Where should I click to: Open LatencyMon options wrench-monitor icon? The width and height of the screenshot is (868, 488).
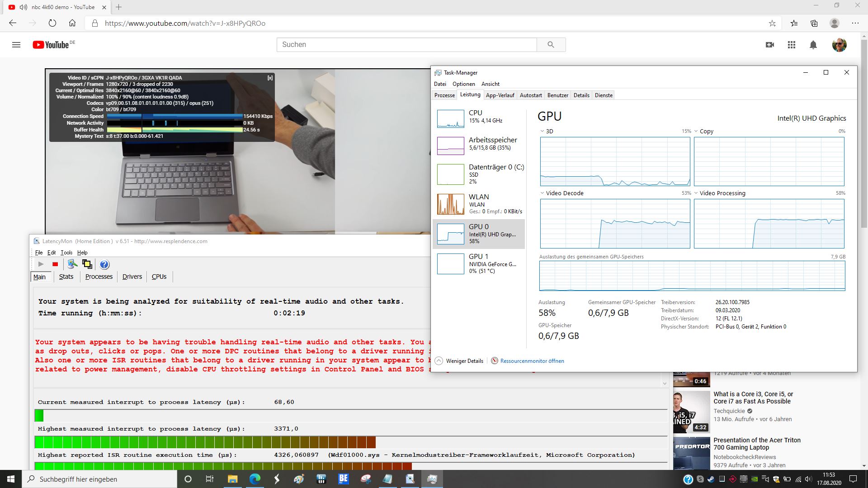point(72,264)
